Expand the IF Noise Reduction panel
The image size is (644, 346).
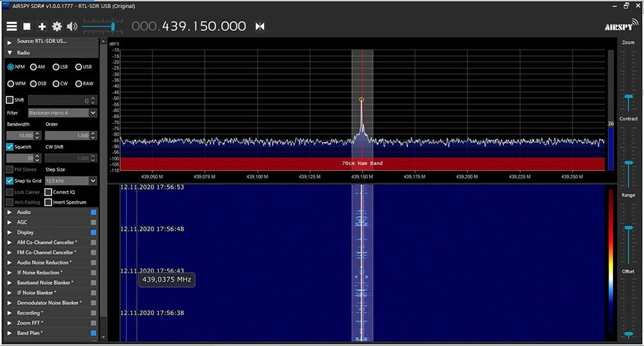[x=10, y=273]
